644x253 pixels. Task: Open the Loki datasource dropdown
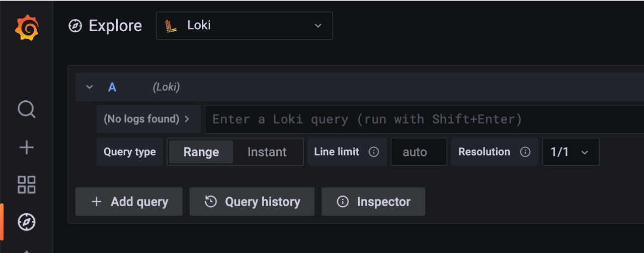coord(245,26)
